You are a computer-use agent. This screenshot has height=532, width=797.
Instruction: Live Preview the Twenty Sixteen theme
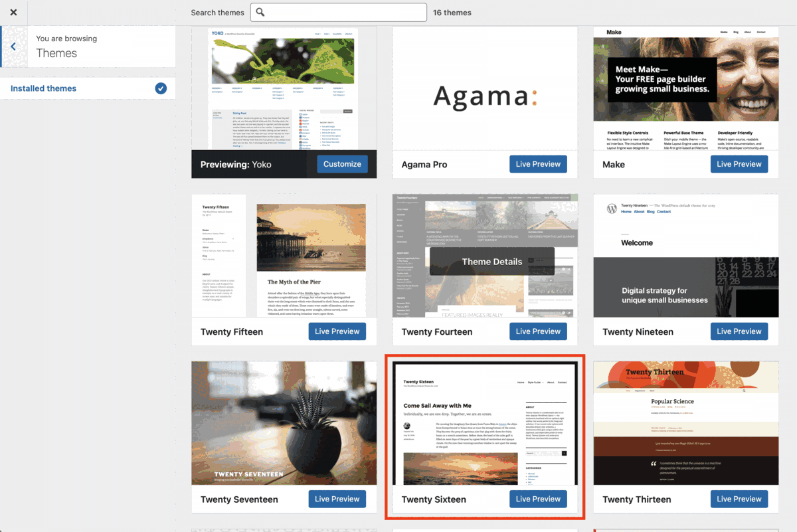tap(538, 499)
